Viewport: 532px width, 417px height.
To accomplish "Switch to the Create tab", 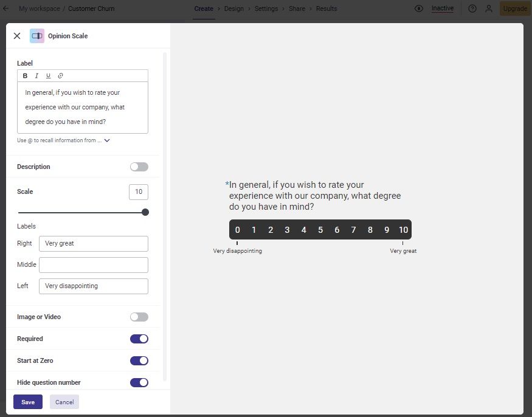I will [x=204, y=9].
